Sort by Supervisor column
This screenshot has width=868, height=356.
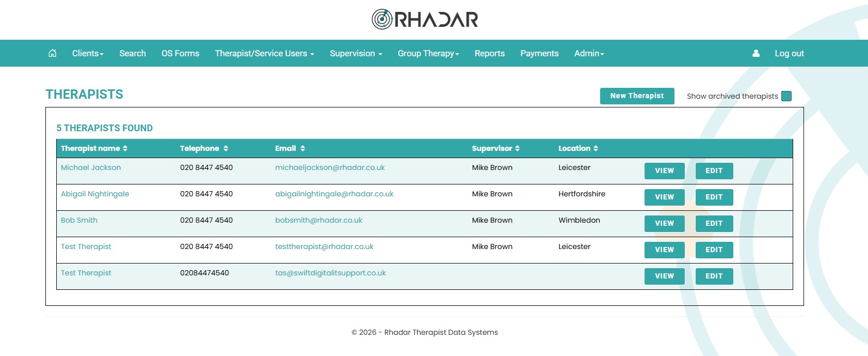(496, 148)
